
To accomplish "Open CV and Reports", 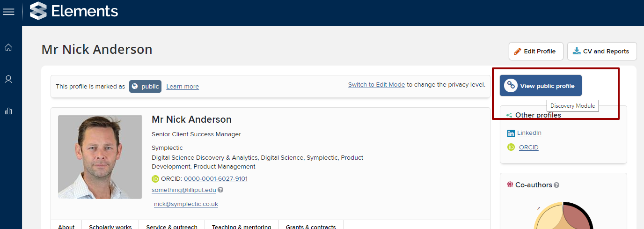I will (602, 52).
